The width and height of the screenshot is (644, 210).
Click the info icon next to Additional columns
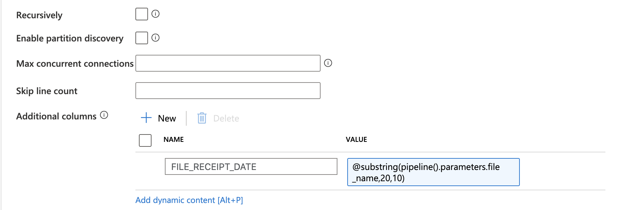(x=104, y=114)
